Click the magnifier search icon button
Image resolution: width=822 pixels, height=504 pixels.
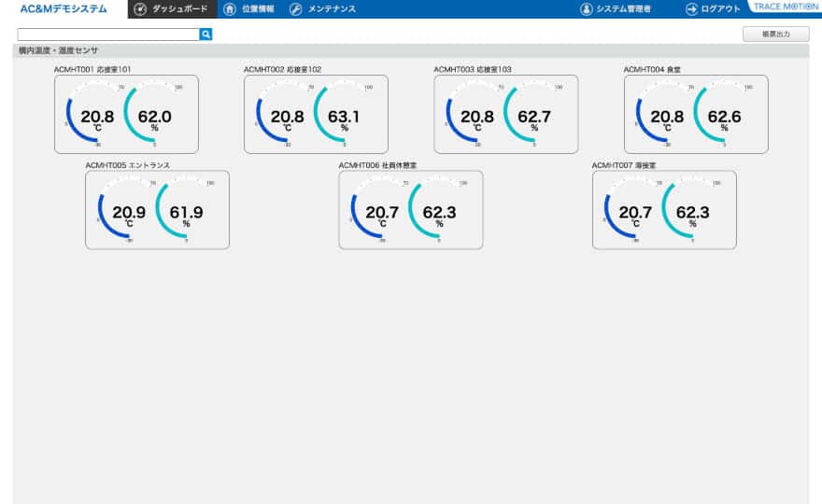(206, 34)
